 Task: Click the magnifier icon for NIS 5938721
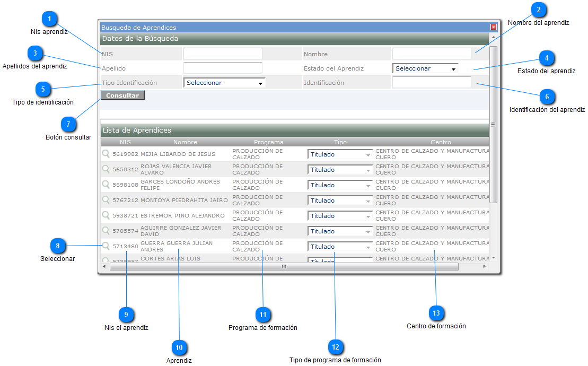pos(106,215)
